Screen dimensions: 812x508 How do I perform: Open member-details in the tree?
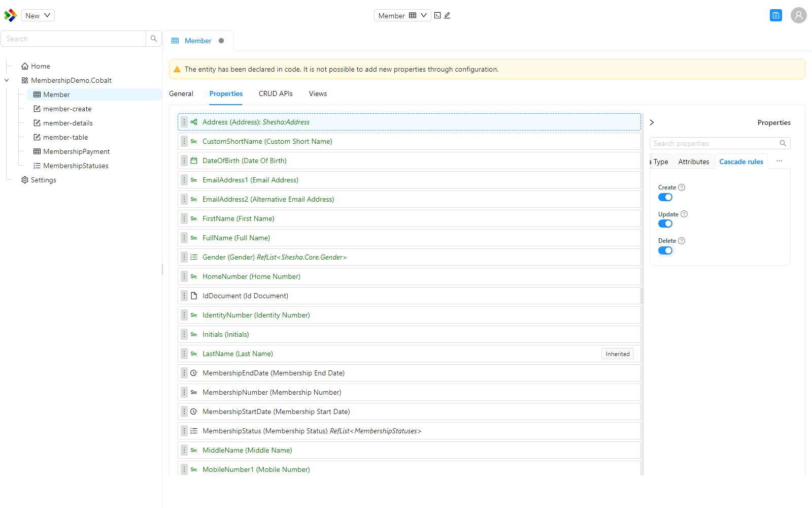[x=68, y=123]
